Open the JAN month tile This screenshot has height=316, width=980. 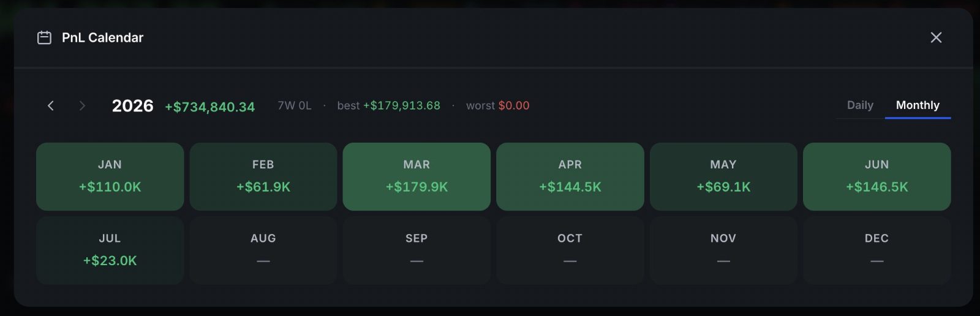[110, 176]
